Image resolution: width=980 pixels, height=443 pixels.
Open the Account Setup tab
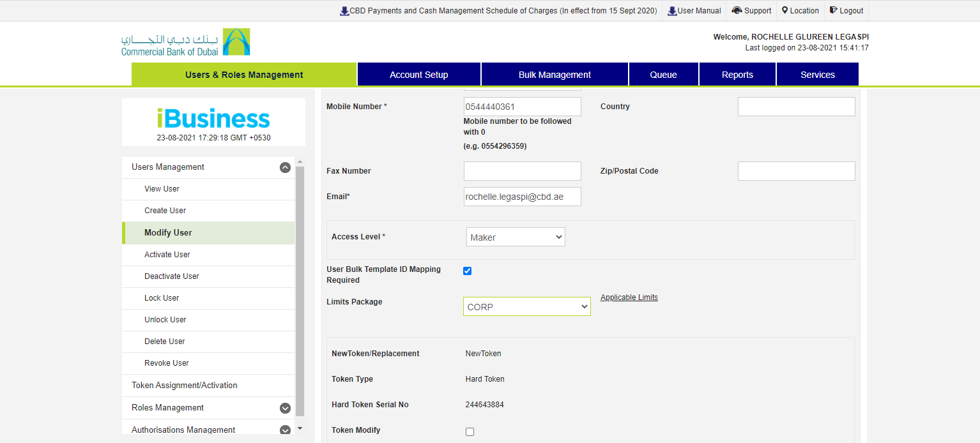[x=418, y=75]
